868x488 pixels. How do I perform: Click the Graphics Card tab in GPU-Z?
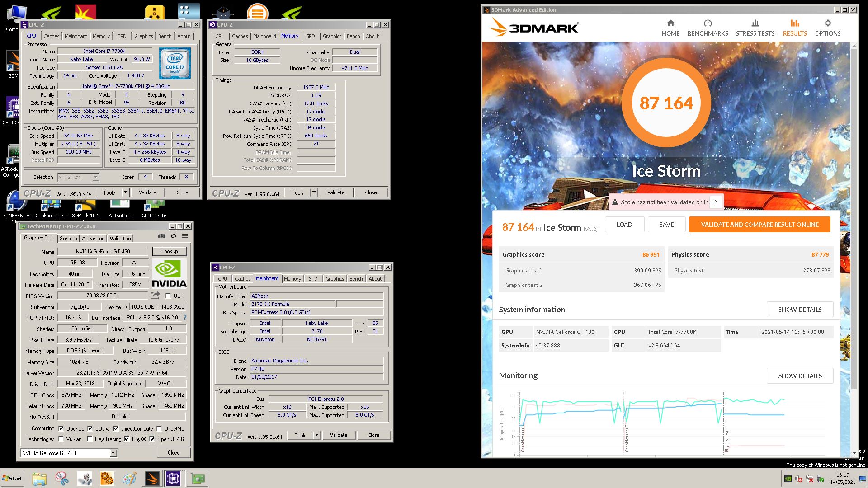pyautogui.click(x=39, y=238)
